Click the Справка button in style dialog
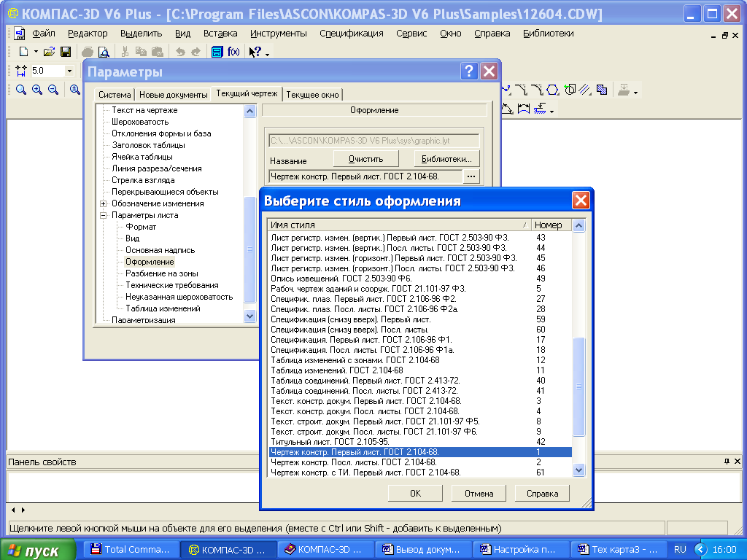The image size is (747, 560). [x=542, y=494]
